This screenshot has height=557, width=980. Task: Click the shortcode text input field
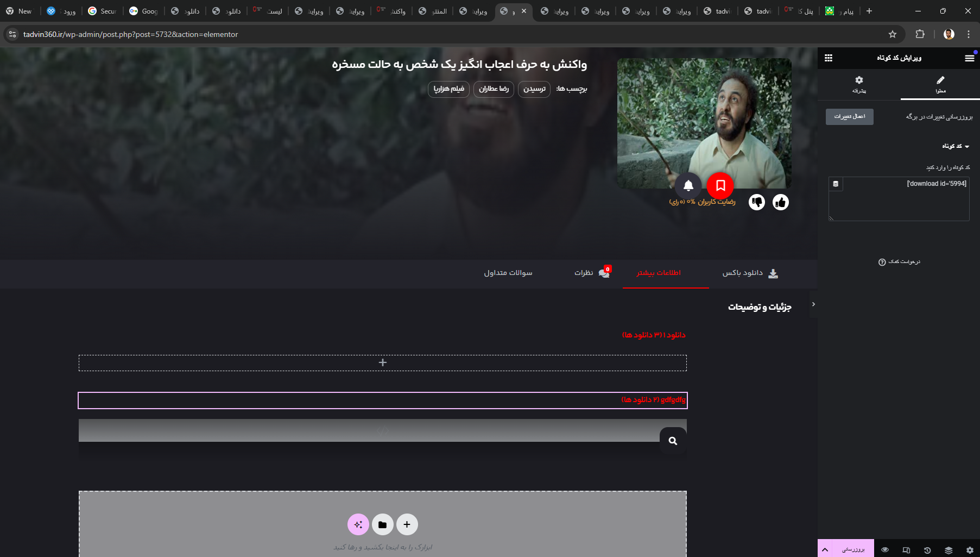pyautogui.click(x=906, y=201)
